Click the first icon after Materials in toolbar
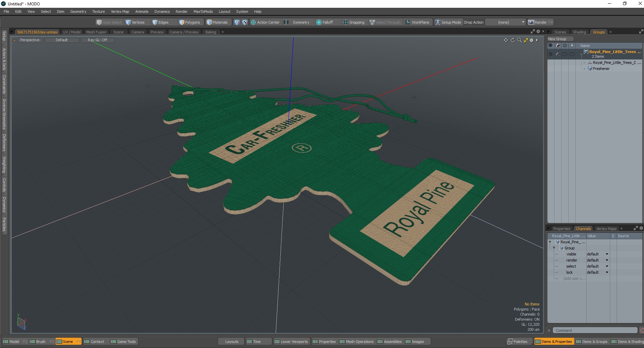The width and height of the screenshot is (644, 348). pos(237,22)
